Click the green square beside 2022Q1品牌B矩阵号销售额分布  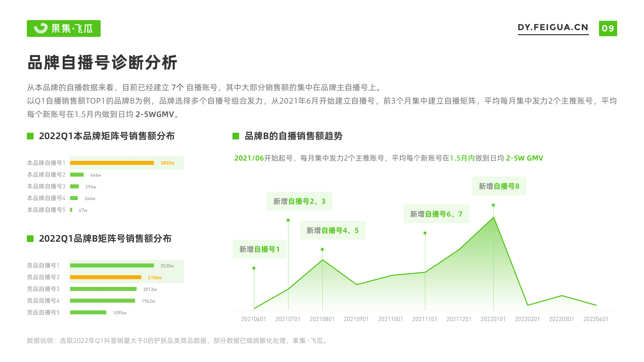30,239
